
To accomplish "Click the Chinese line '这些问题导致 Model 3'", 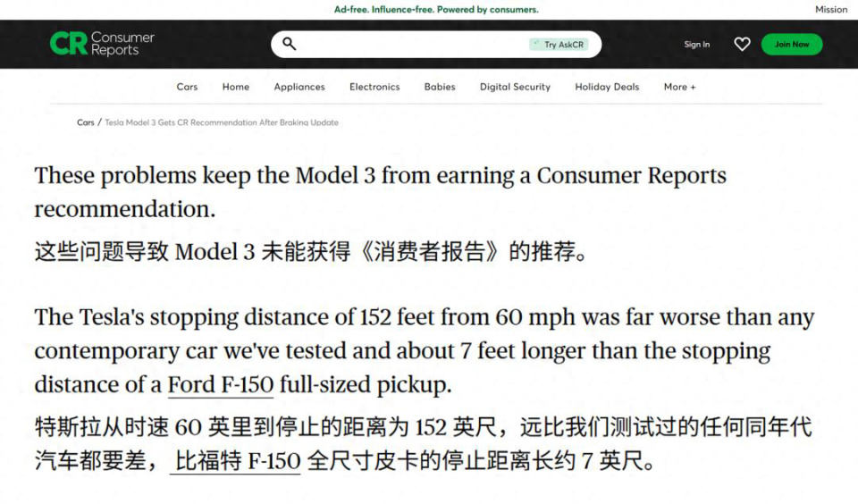I will click(311, 252).
